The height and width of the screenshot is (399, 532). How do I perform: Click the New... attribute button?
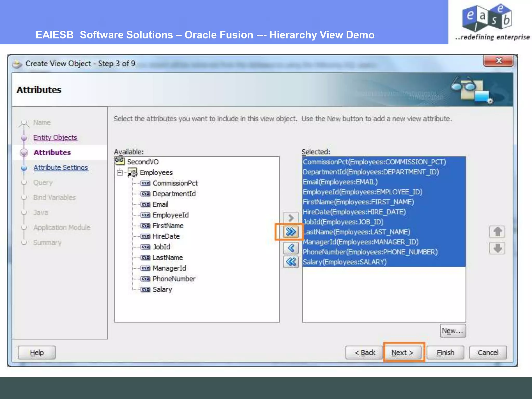click(453, 331)
